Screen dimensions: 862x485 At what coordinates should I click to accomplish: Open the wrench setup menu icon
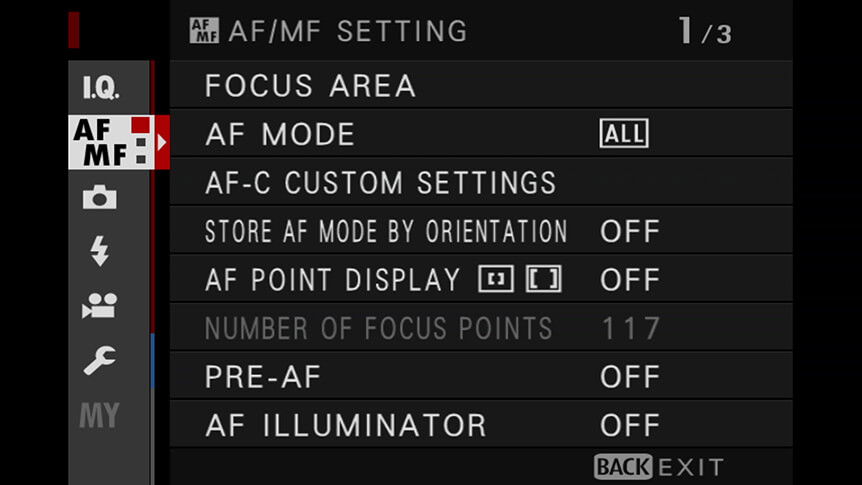pyautogui.click(x=100, y=360)
